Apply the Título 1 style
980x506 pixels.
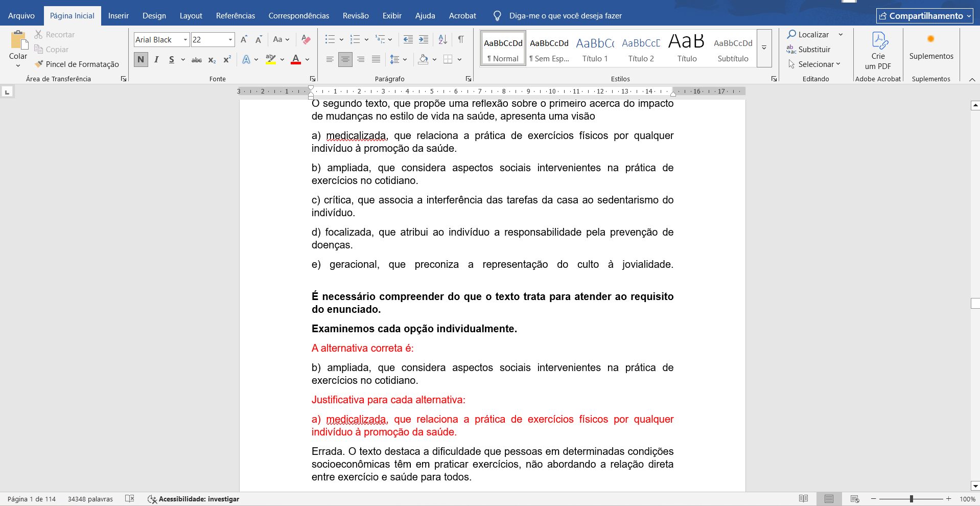click(x=595, y=49)
